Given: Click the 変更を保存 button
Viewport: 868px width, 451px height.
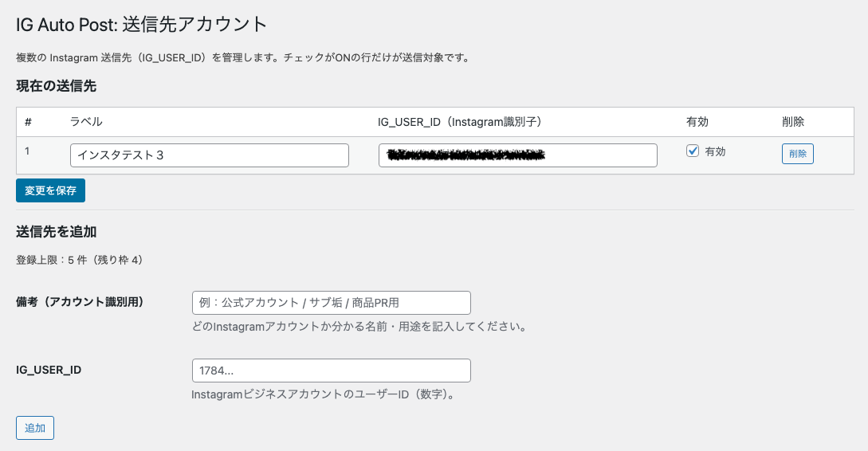Looking at the screenshot, I should coord(50,190).
